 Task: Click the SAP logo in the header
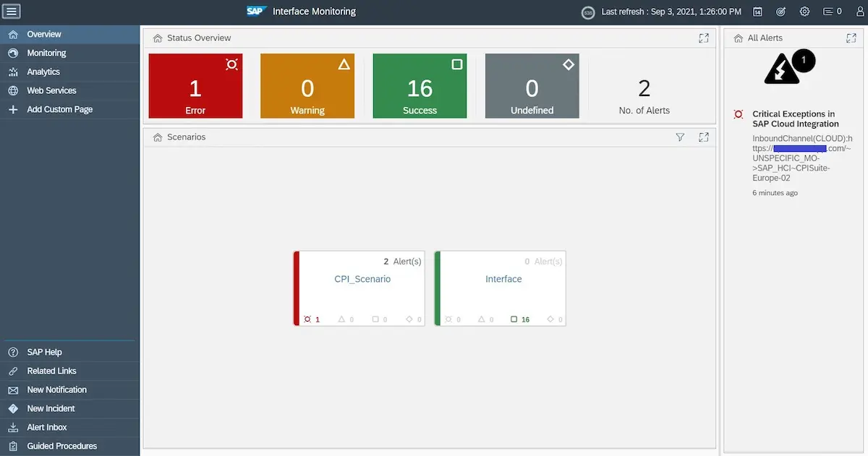(257, 12)
